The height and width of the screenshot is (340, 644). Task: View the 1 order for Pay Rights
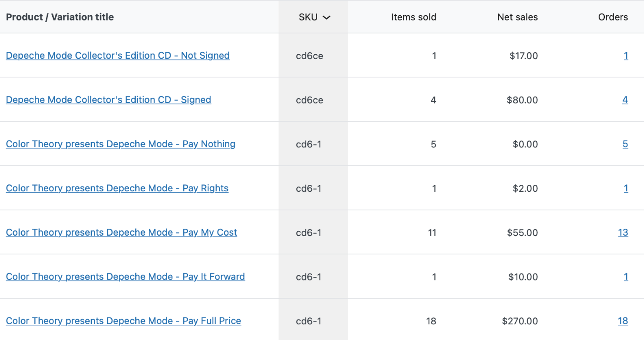(x=626, y=188)
